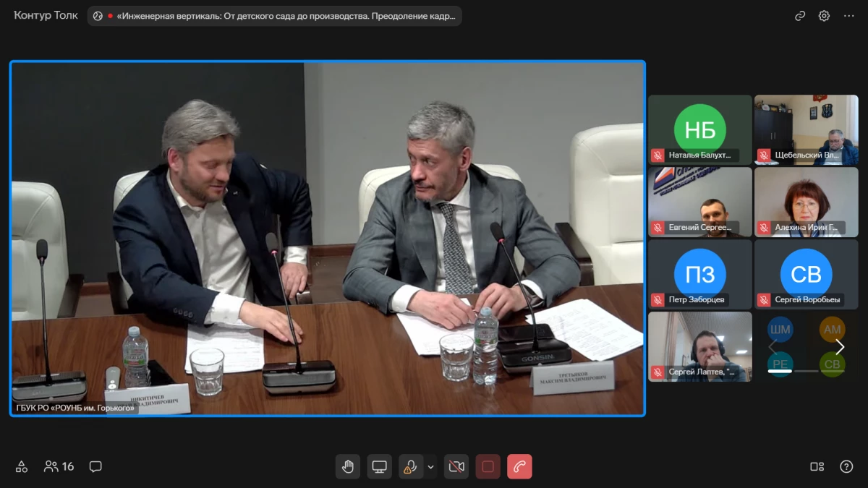Go to next page of participants

pyautogui.click(x=840, y=347)
